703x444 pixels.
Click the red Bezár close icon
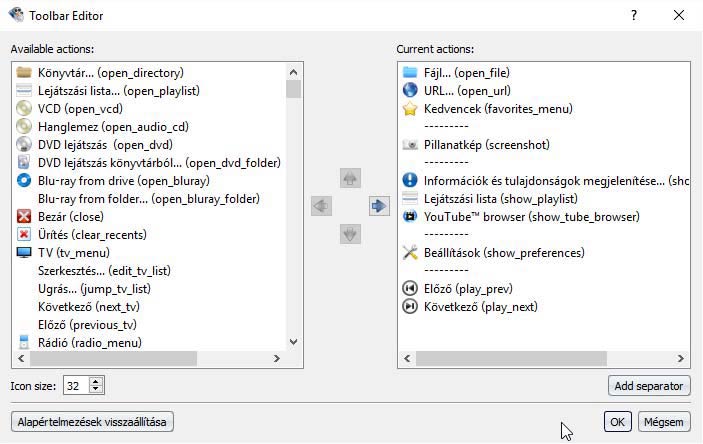pyautogui.click(x=24, y=217)
